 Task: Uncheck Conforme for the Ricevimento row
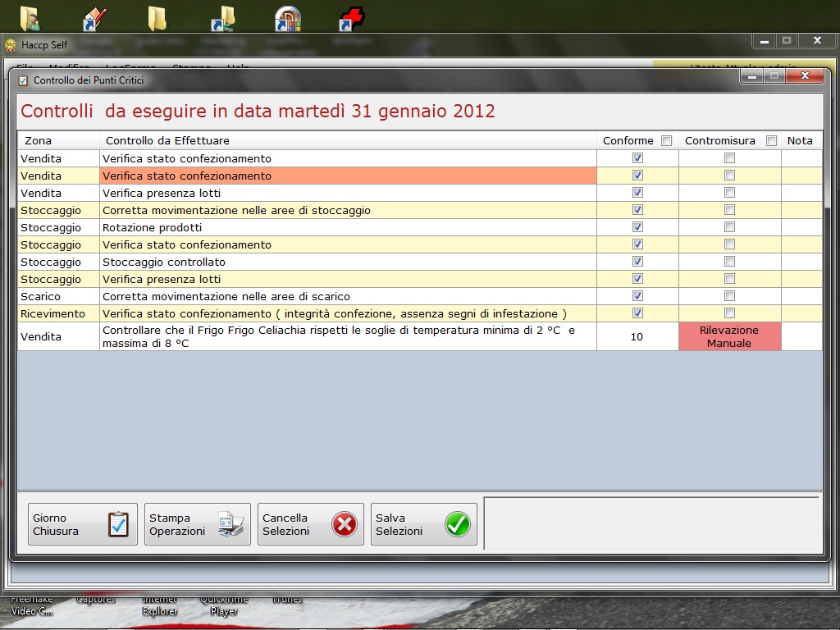(637, 313)
